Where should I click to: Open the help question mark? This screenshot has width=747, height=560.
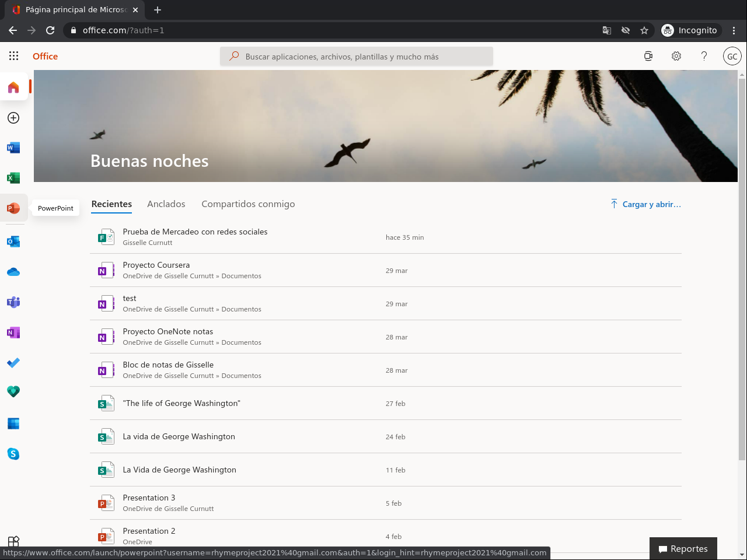pyautogui.click(x=704, y=56)
